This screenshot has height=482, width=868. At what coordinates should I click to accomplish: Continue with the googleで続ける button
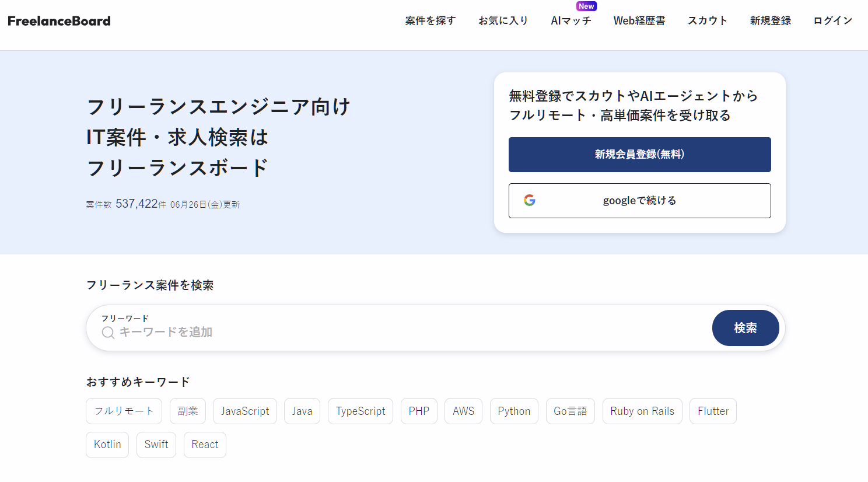point(640,201)
